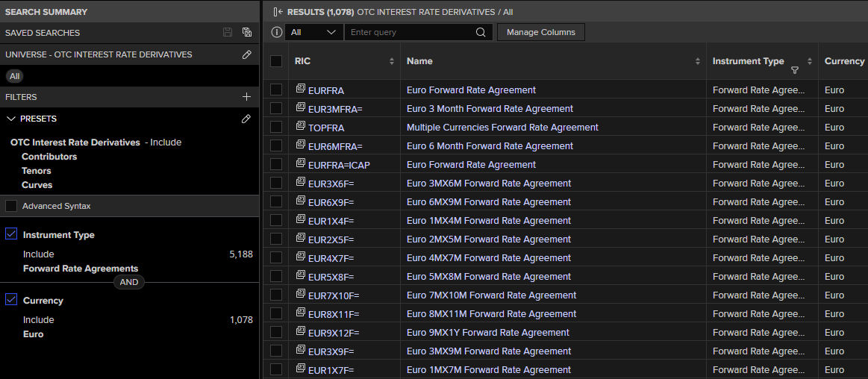
Task: Open the Instrument Type column filter funnel
Action: 795,70
